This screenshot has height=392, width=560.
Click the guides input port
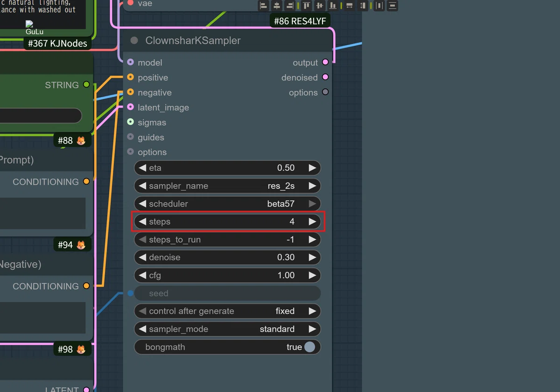pyautogui.click(x=130, y=137)
